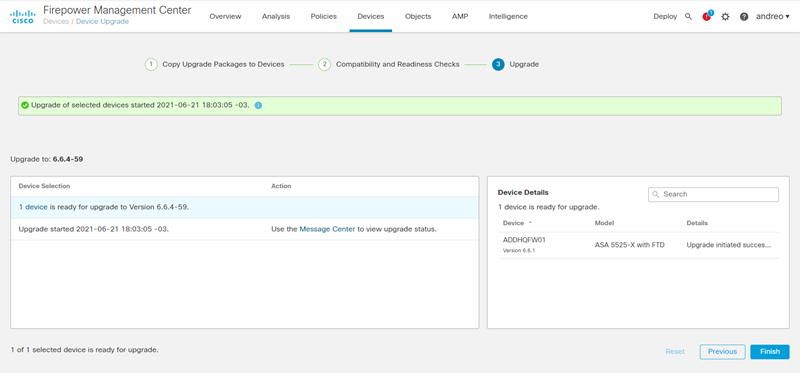
Task: Select step 3 Upgrade circle
Action: (498, 65)
